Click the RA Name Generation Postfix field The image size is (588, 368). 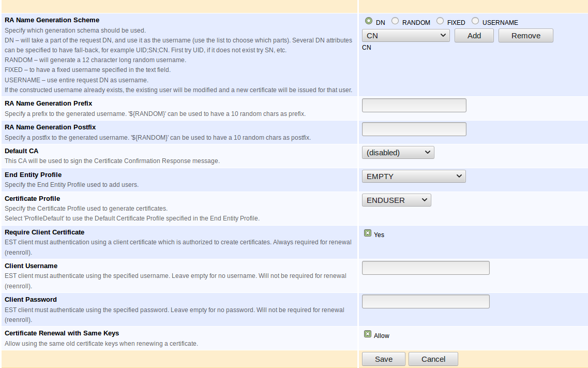(414, 129)
